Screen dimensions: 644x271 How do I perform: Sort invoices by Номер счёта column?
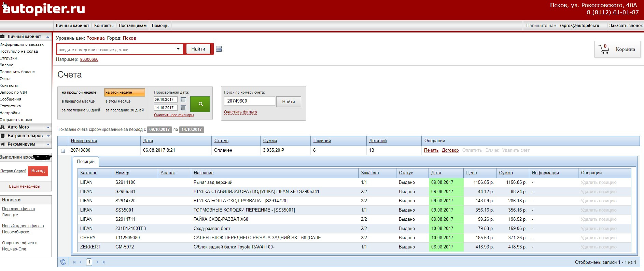(84, 141)
